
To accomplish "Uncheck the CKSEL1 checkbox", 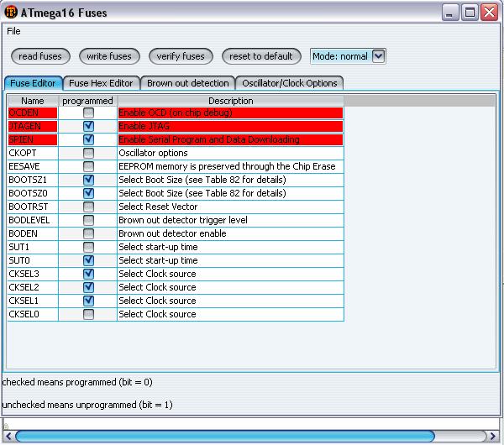I will pyautogui.click(x=88, y=301).
